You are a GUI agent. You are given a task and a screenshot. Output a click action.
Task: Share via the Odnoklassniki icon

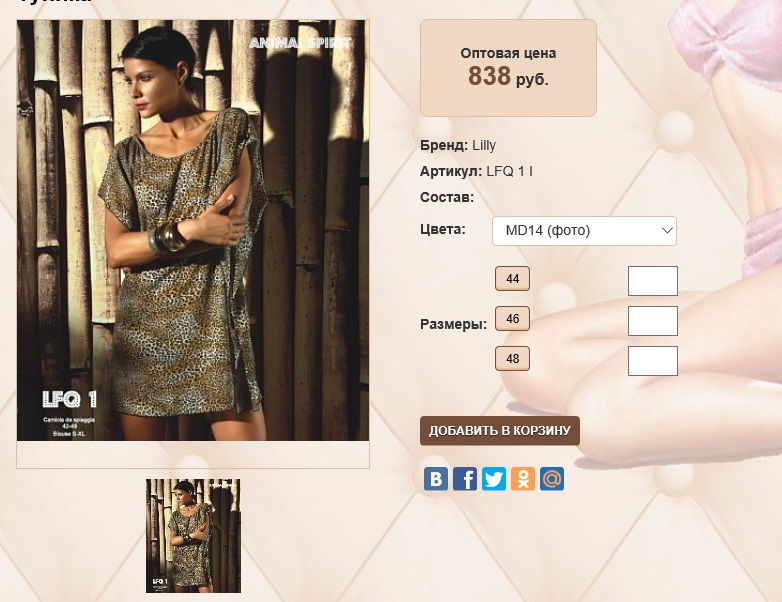tap(523, 479)
